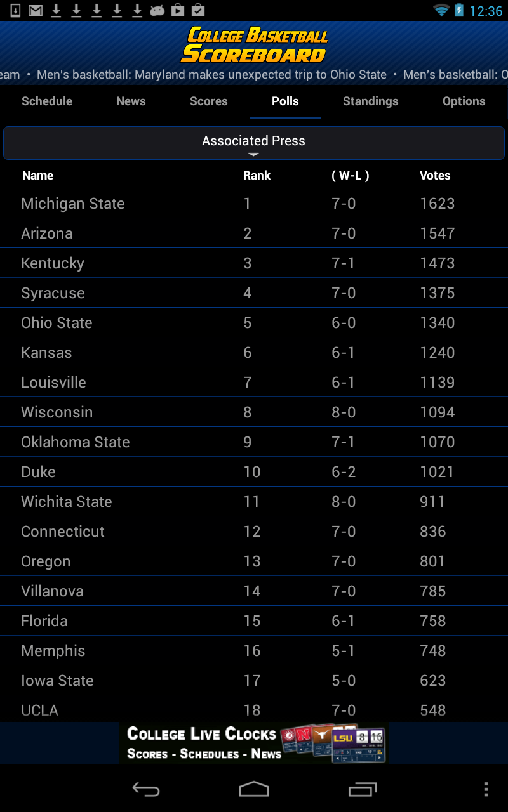Screen dimensions: 508x812
Task: Tap the College Basketball Scoreboard logo
Action: click(254, 44)
